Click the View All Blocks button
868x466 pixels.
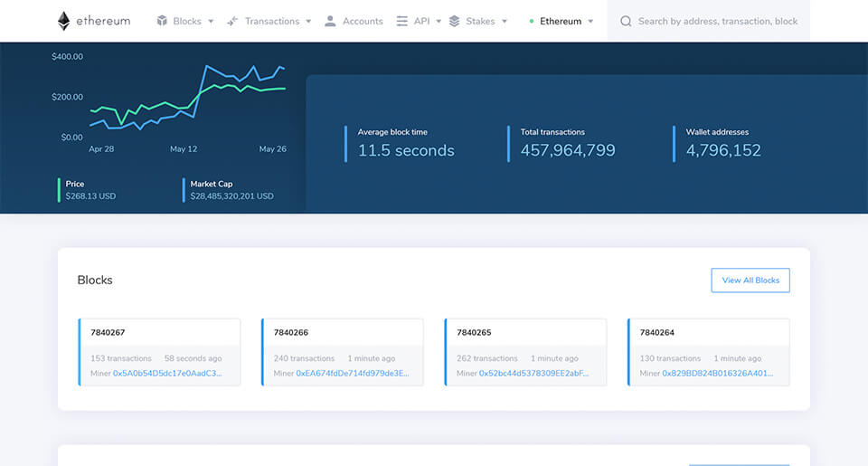point(750,281)
